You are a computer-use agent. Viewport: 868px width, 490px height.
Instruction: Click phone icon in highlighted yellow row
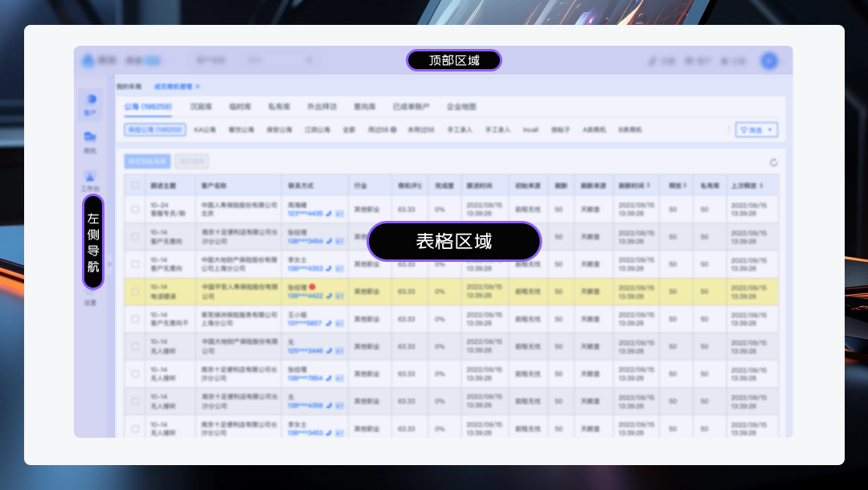pos(330,296)
